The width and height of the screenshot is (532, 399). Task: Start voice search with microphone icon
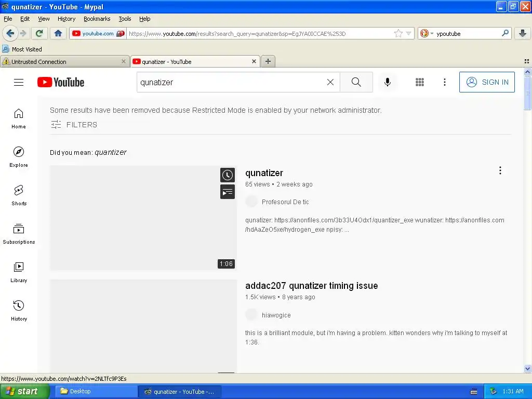pyautogui.click(x=388, y=82)
